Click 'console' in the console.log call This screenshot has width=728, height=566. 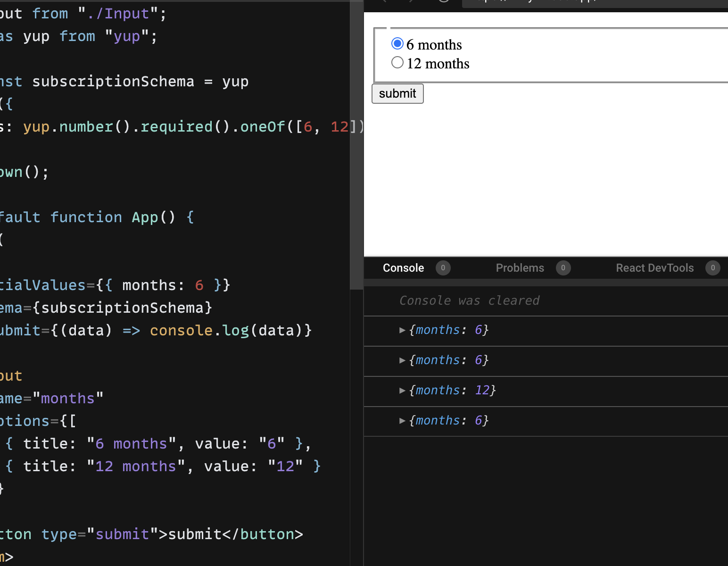tap(181, 331)
